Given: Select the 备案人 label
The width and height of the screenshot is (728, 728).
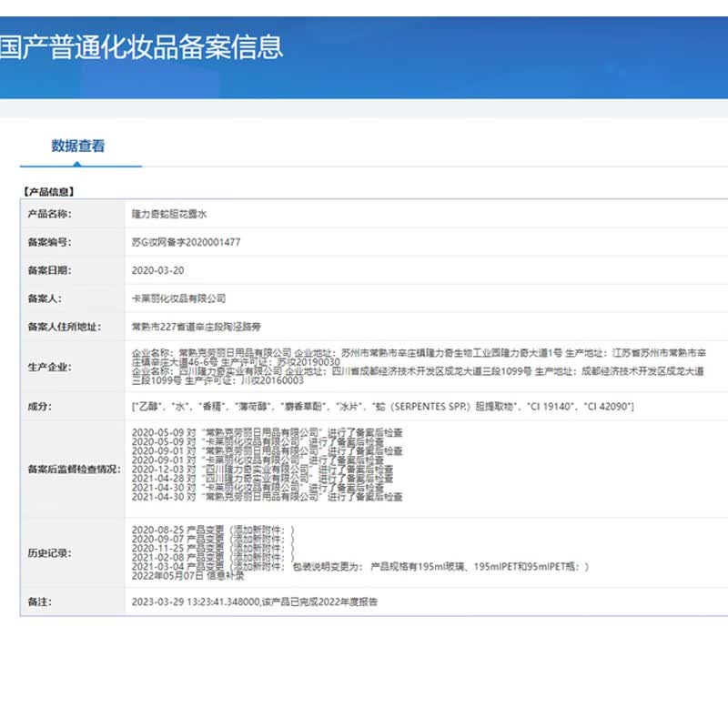Looking at the screenshot, I should click(45, 299).
